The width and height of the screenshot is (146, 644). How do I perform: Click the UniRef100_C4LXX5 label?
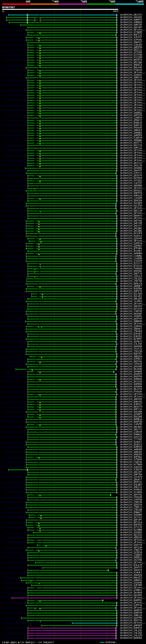[x=131, y=635]
